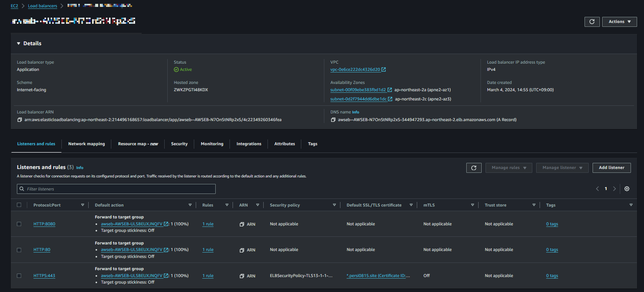Open 1 rule link for HTTP:8080

click(x=208, y=224)
